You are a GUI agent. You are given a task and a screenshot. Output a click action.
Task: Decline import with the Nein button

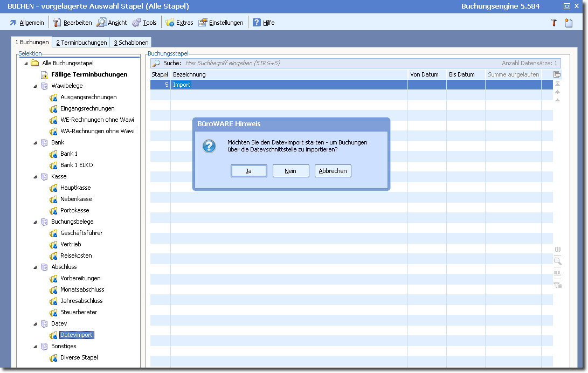[x=290, y=171]
